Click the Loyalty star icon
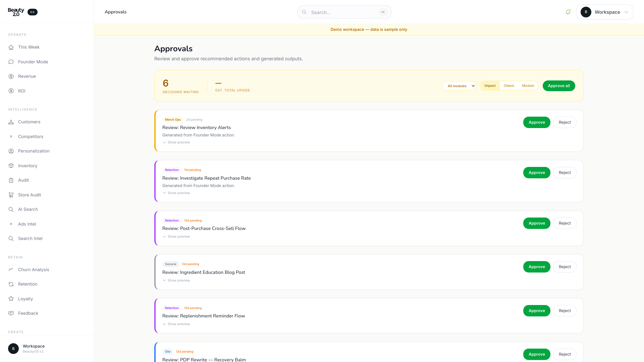Image resolution: width=644 pixels, height=362 pixels. [11, 299]
